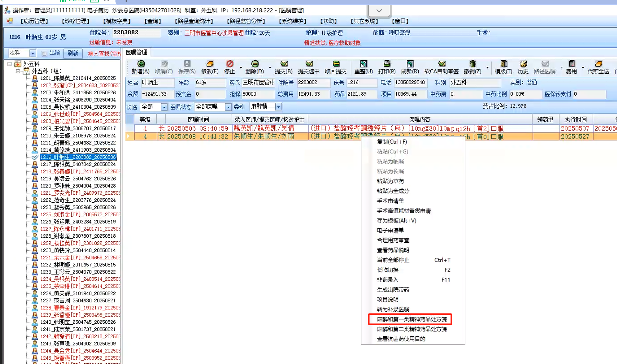Toggle the 出院 checkbox

point(45,53)
